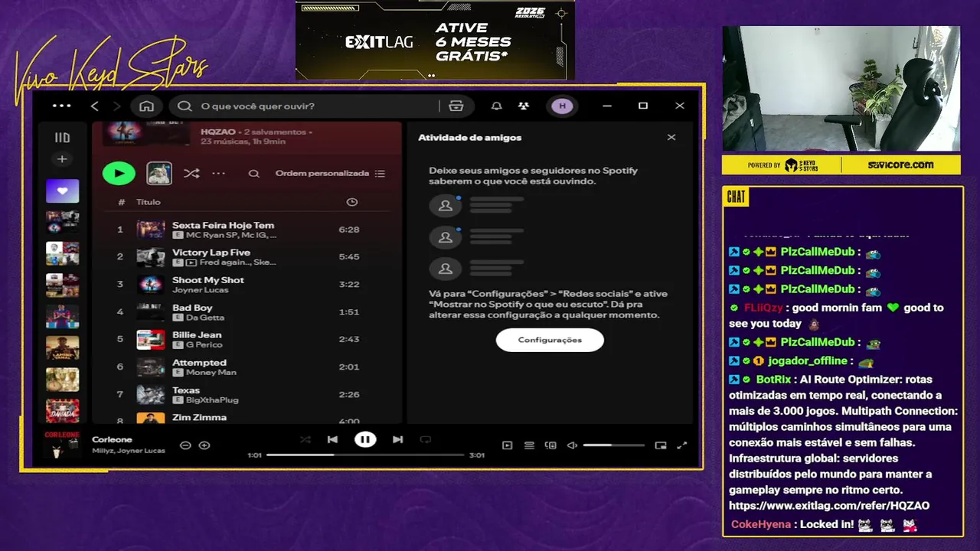Click username 'FLiiQzy' in chat

(763, 308)
